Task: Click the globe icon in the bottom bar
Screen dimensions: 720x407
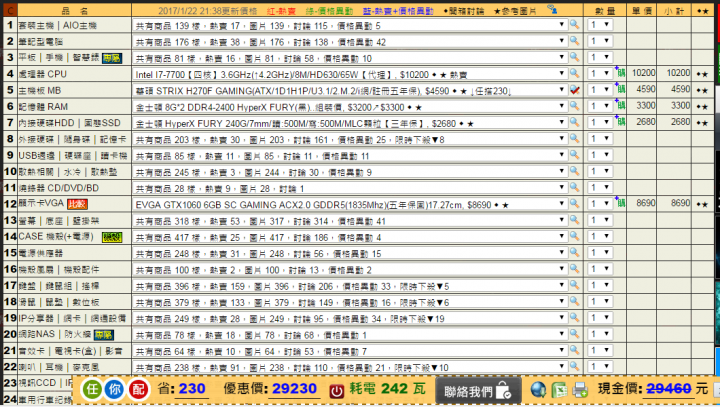Action: coord(538,390)
